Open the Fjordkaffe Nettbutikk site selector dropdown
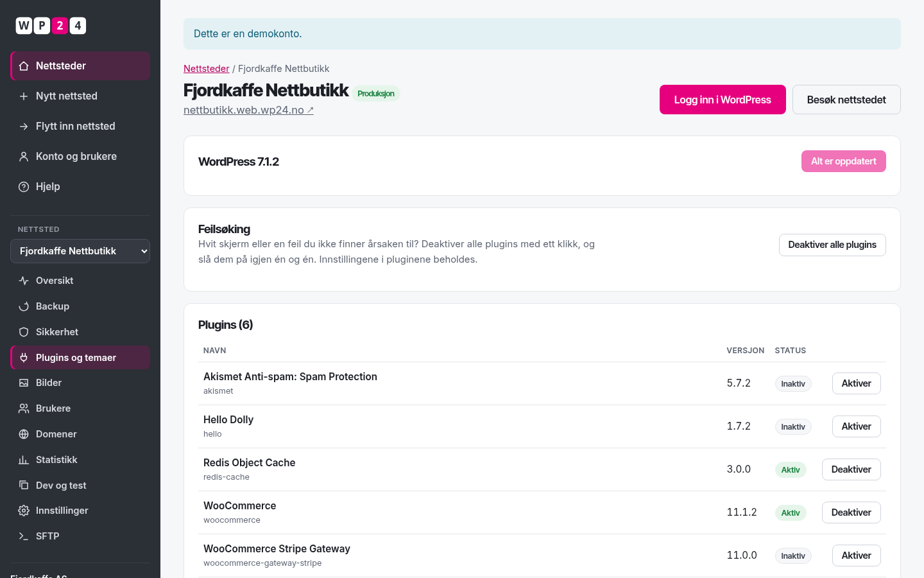 tap(80, 251)
